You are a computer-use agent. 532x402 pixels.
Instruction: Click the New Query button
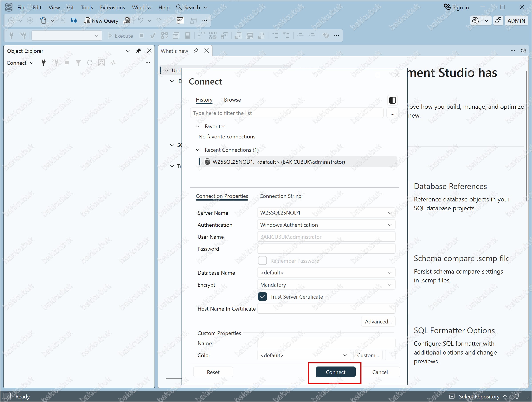click(101, 21)
